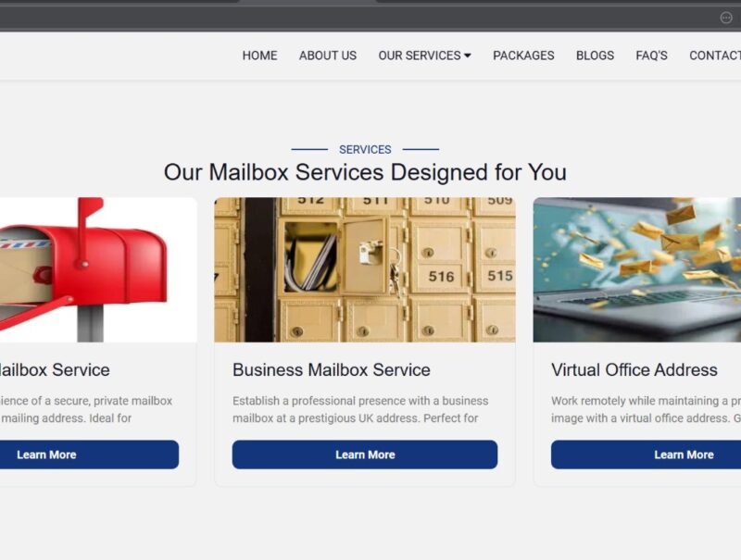Expand the Our Services dropdown arrow
Image resolution: width=741 pixels, height=560 pixels.
point(468,56)
